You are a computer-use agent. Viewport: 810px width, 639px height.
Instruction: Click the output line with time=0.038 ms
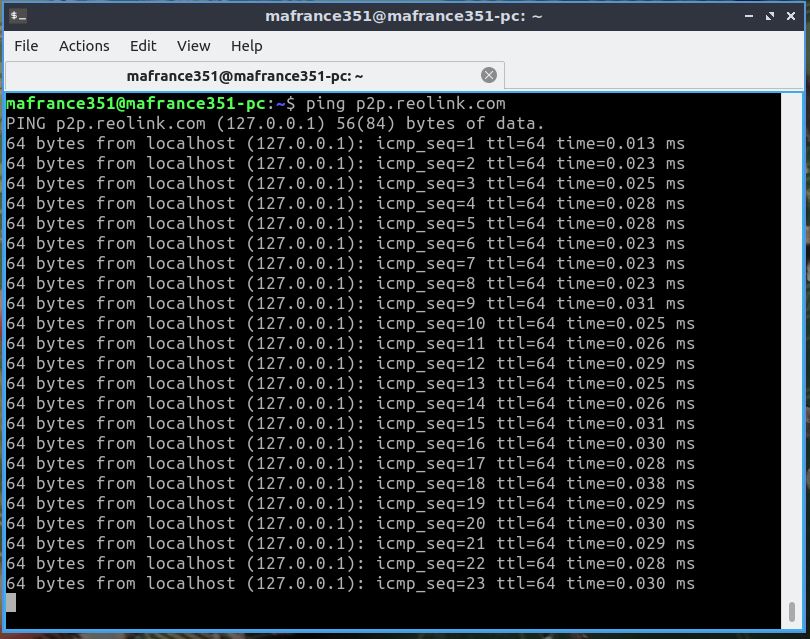pos(350,484)
